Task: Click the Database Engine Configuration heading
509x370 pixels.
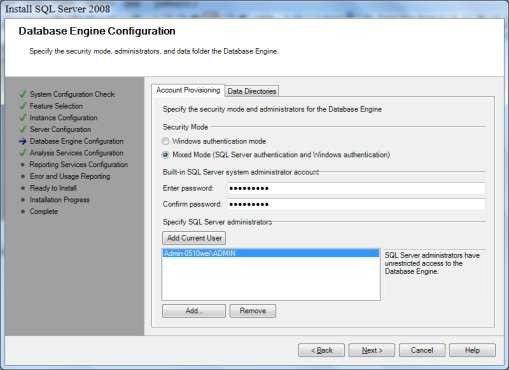Action: tap(97, 31)
